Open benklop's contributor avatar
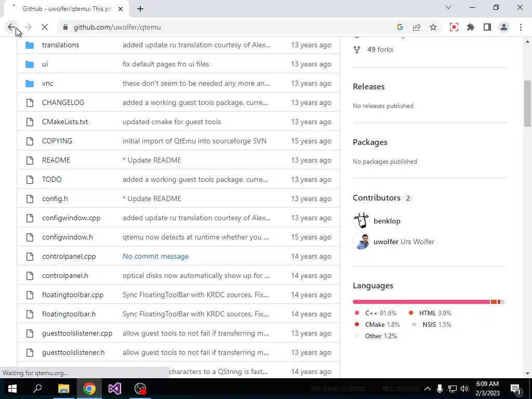 361,221
